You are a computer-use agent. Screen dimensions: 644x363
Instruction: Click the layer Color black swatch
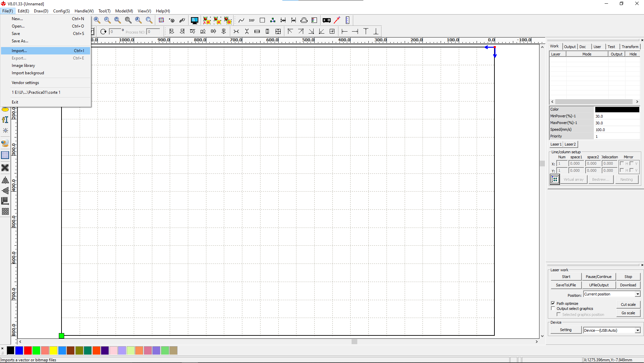click(617, 110)
